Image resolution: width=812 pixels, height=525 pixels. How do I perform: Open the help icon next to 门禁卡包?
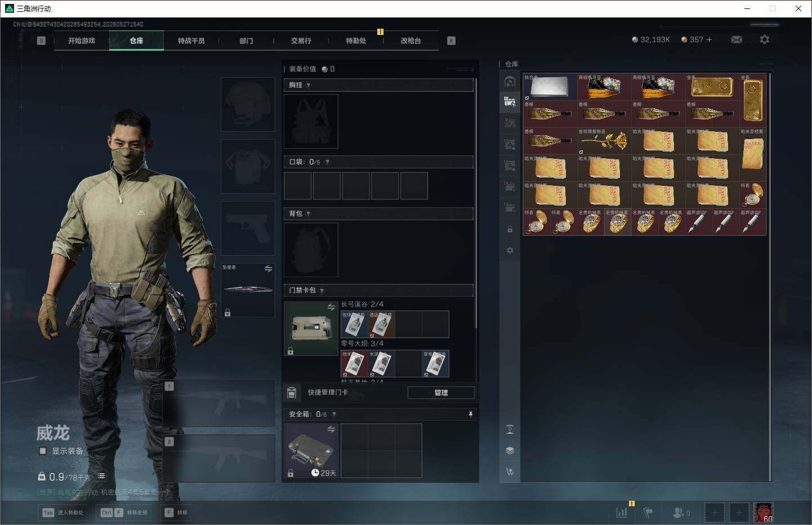tap(322, 290)
